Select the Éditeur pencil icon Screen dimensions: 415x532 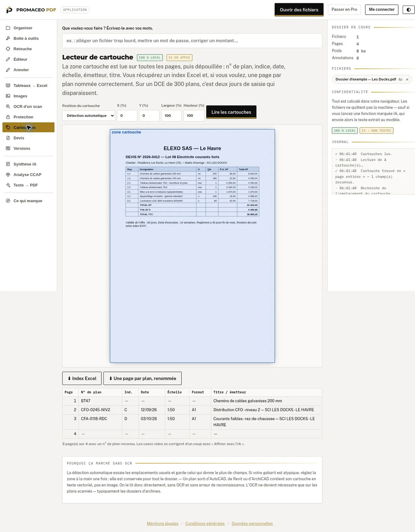[8, 59]
